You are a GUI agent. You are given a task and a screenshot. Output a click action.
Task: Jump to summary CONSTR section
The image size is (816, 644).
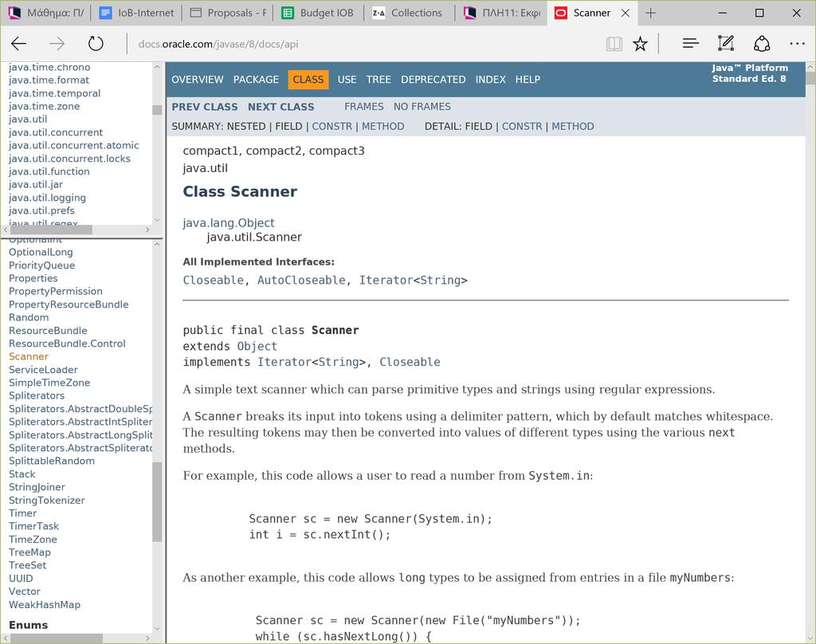coord(332,127)
